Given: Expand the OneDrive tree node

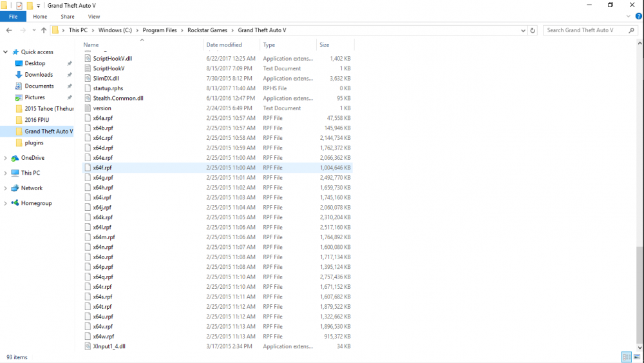Looking at the screenshot, I should click(x=5, y=158).
